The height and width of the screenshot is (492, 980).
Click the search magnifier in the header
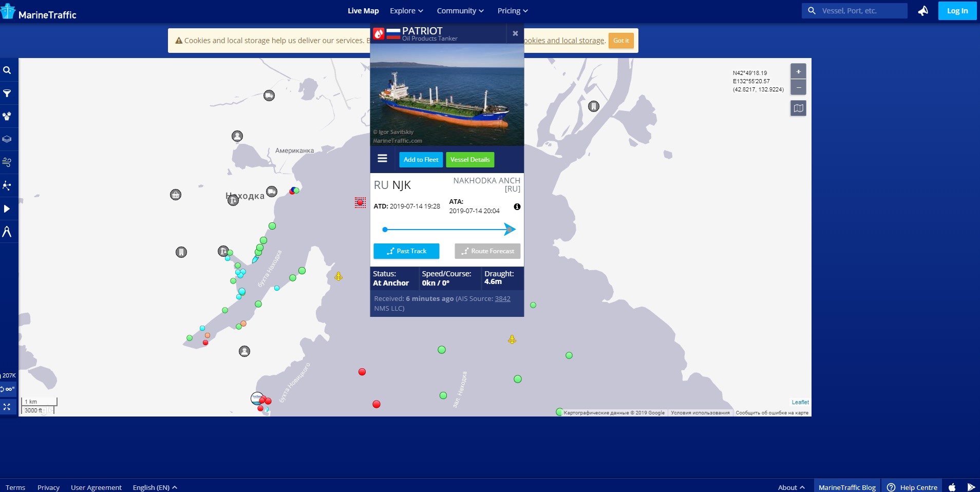pos(812,11)
